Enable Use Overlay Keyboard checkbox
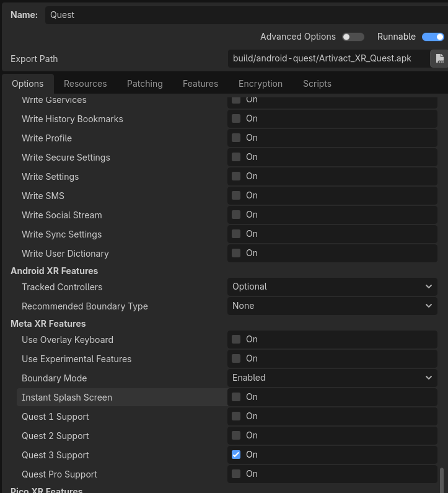 tap(236, 339)
